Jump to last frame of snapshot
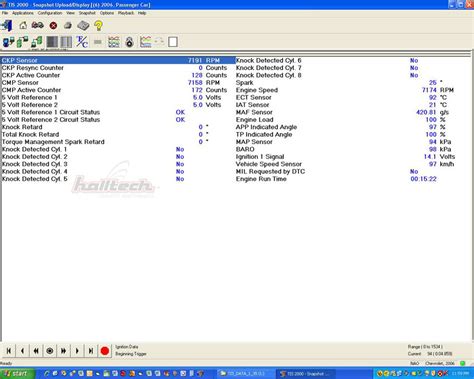This screenshot has height=379, width=474. 91,351
